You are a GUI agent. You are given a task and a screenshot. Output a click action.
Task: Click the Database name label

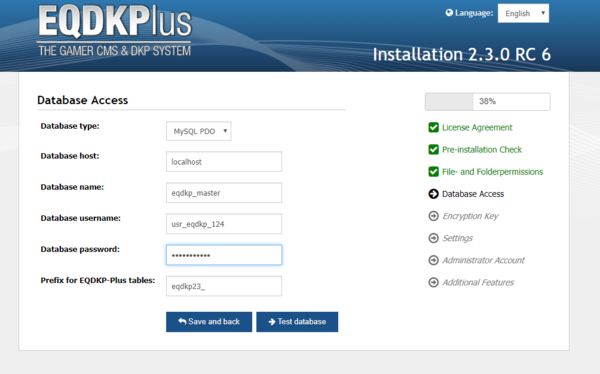point(72,187)
